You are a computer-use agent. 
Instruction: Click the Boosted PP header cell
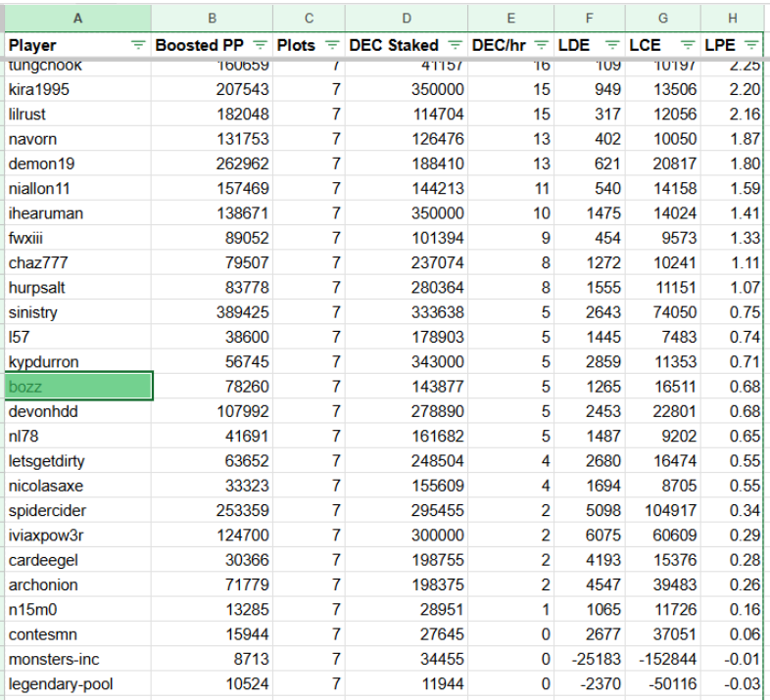[x=212, y=45]
